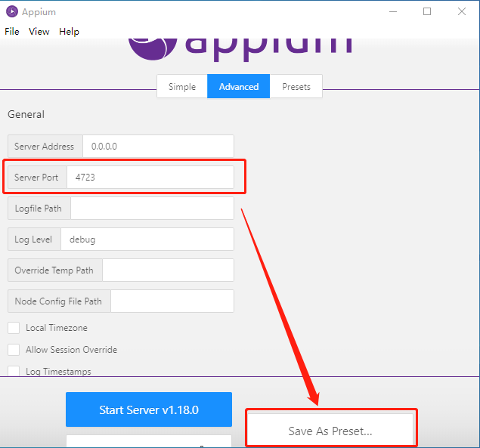This screenshot has width=480, height=448.
Task: Click Start Server v1.18.0 button
Action: tap(149, 409)
